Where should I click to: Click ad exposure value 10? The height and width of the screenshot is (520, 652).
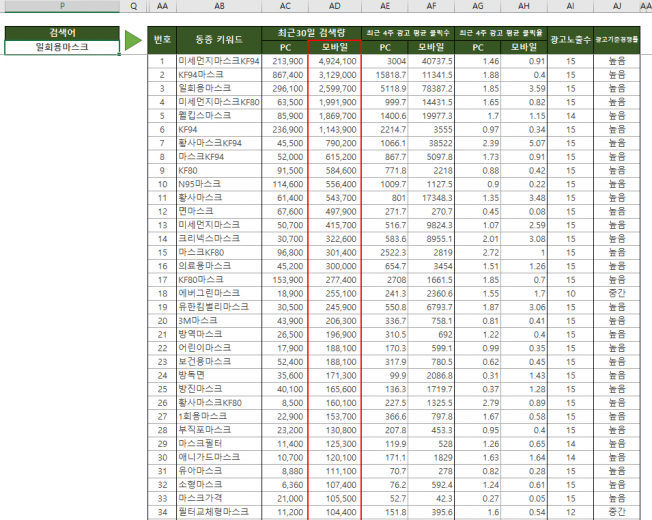tap(570, 293)
